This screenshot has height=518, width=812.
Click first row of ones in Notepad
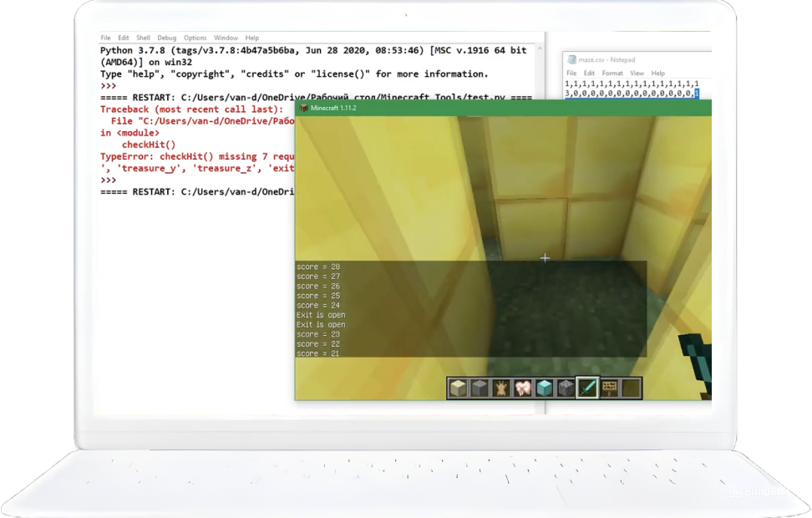(x=632, y=84)
